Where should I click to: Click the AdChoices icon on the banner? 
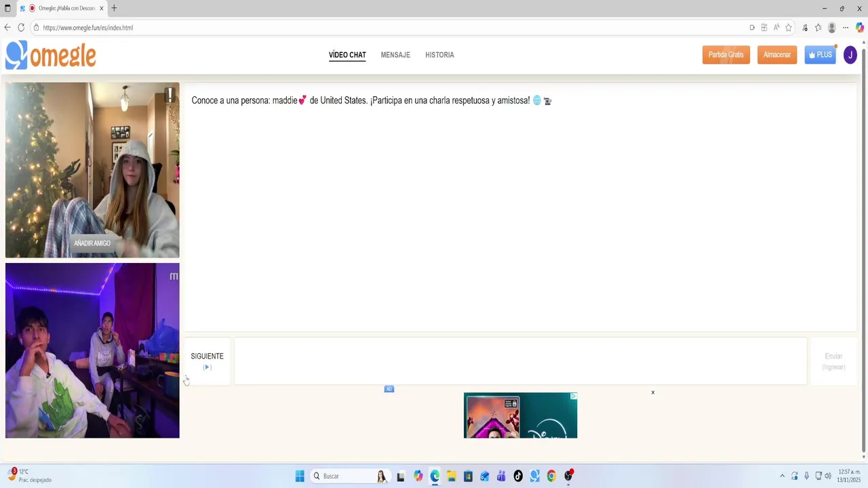tap(574, 396)
